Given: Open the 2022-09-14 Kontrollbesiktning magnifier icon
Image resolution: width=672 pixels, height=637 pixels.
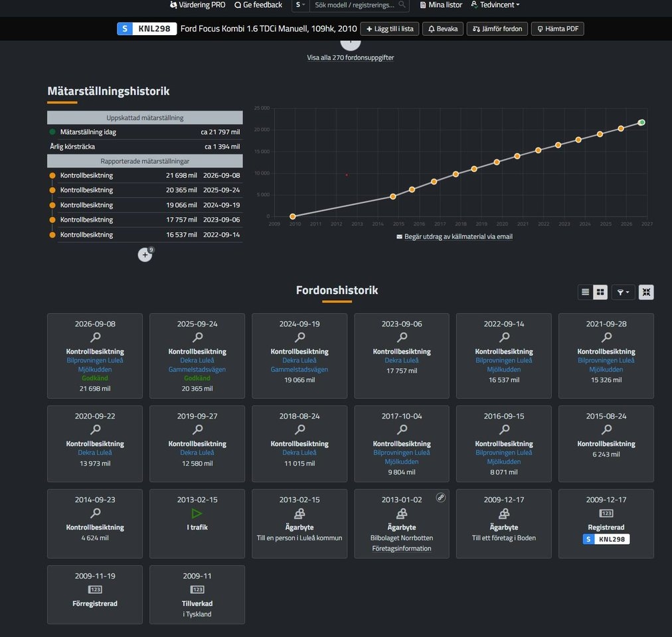Looking at the screenshot, I should (504, 338).
